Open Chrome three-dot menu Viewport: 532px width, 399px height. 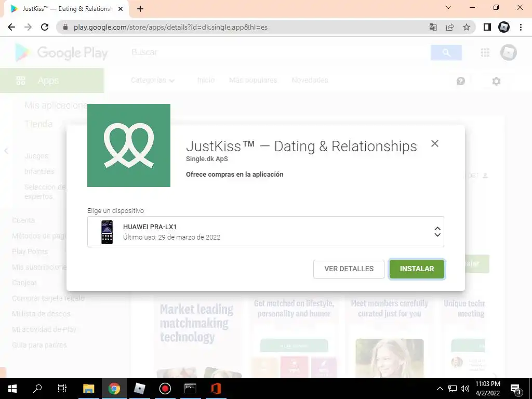pos(521,27)
